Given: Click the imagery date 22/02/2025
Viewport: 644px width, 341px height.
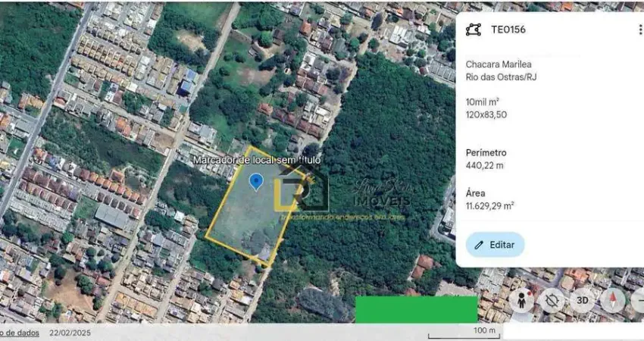Looking at the screenshot, I should (70, 333).
